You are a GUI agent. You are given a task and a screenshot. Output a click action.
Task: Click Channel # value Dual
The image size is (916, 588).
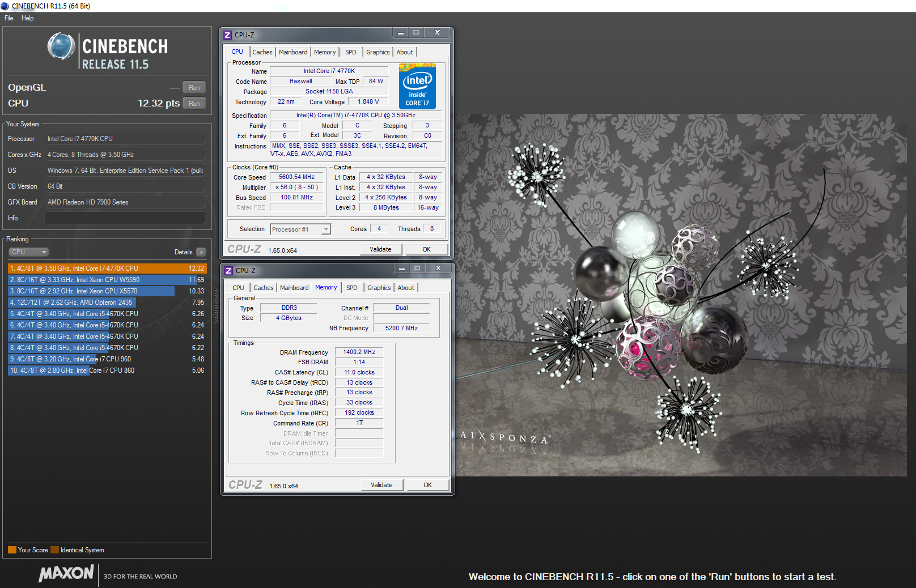click(401, 308)
